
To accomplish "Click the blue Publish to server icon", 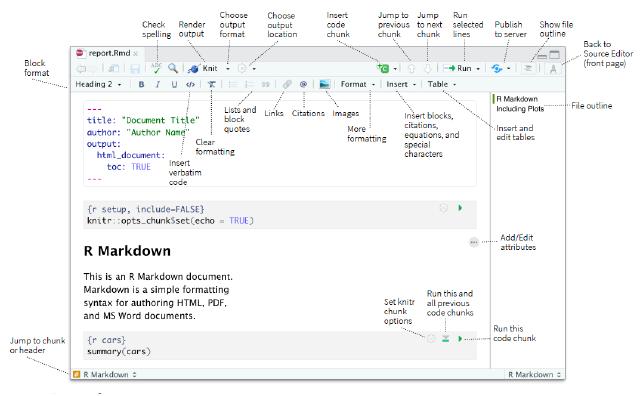I will tap(497, 69).
